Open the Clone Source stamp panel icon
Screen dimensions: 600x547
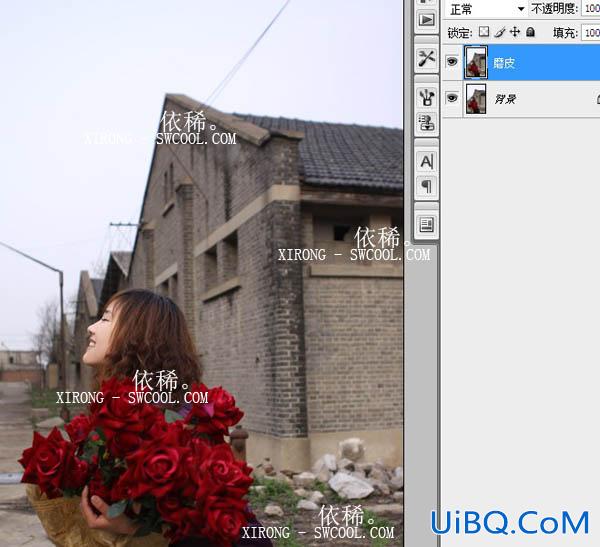coord(426,122)
